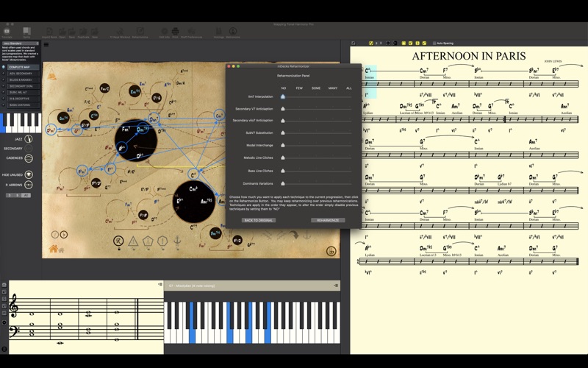Select the SECONDARY DOM. map level
This screenshot has width=588, height=368.
(x=24, y=86)
